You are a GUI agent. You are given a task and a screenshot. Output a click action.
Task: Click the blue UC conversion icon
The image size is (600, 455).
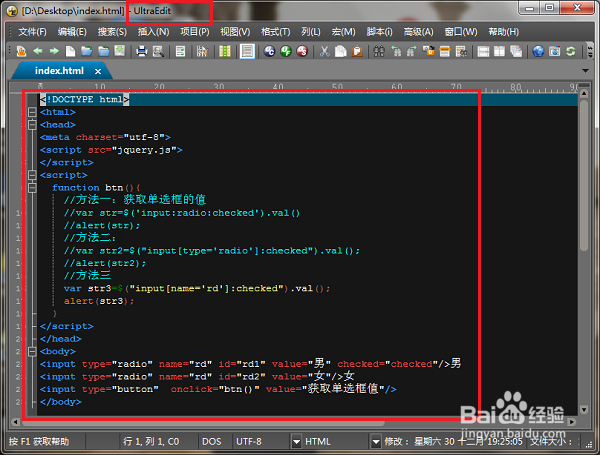[269, 51]
